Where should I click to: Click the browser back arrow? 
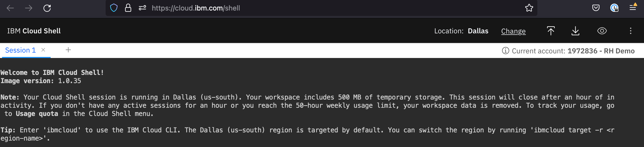(x=10, y=8)
